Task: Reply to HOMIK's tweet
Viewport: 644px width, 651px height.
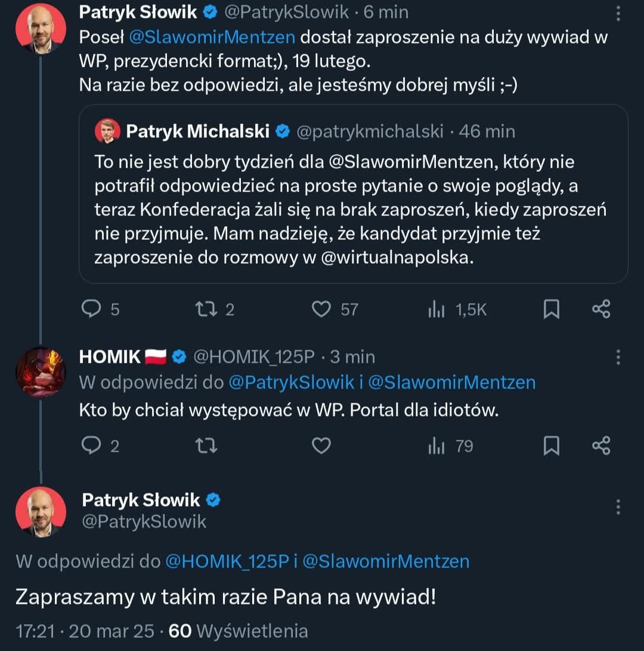Action: click(x=92, y=446)
